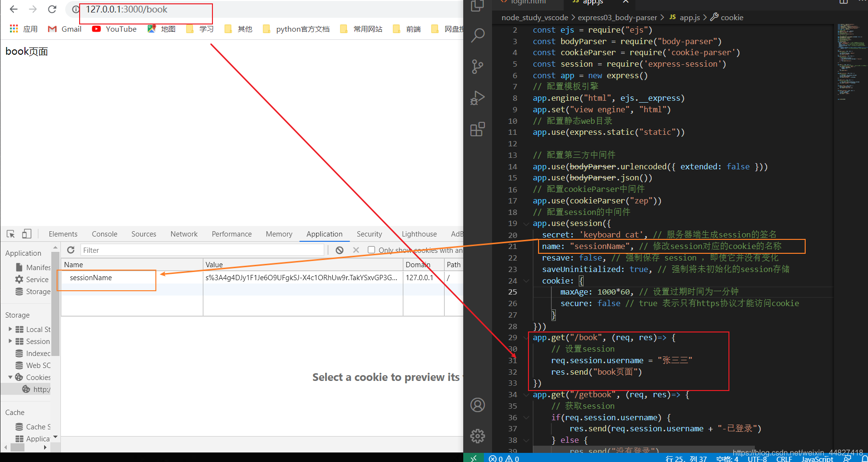This screenshot has width=868, height=462.
Task: Open the remote window status icon
Action: [474, 458]
